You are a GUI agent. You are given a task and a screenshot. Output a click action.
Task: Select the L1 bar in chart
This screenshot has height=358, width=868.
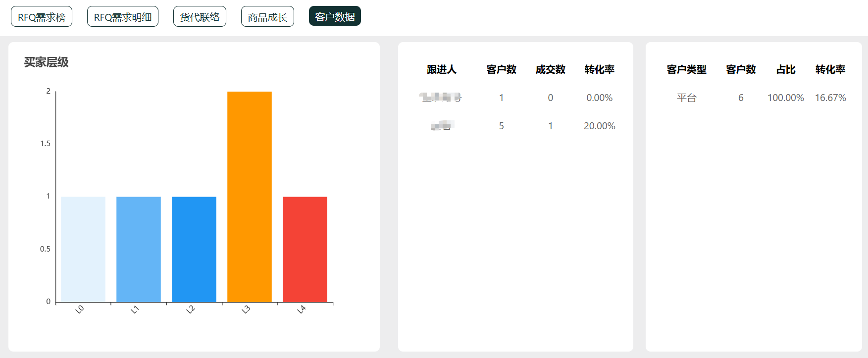139,249
